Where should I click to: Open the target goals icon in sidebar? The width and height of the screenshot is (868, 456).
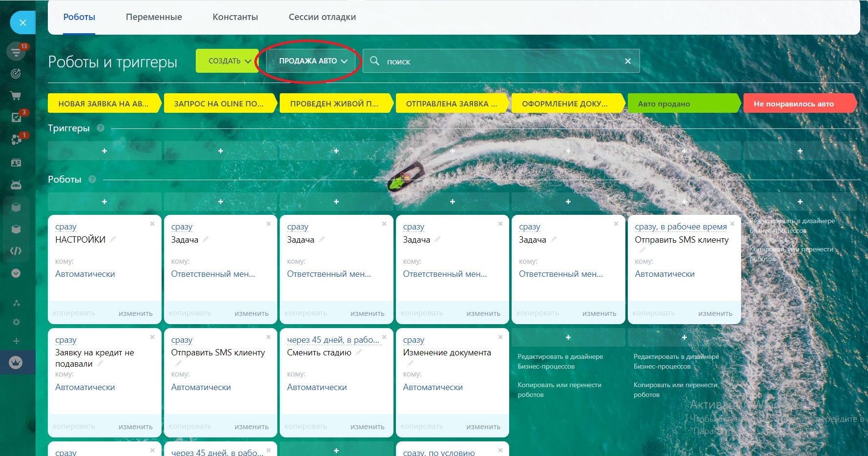[16, 74]
